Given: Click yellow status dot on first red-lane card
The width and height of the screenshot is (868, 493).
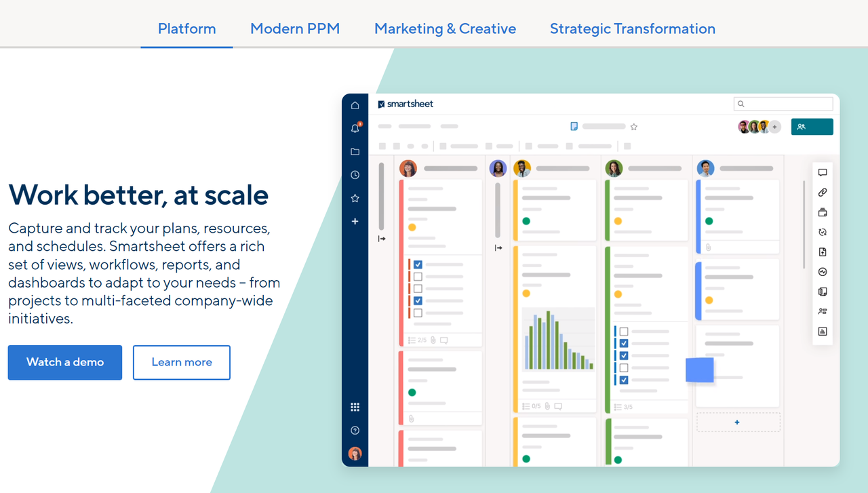Looking at the screenshot, I should pyautogui.click(x=412, y=227).
